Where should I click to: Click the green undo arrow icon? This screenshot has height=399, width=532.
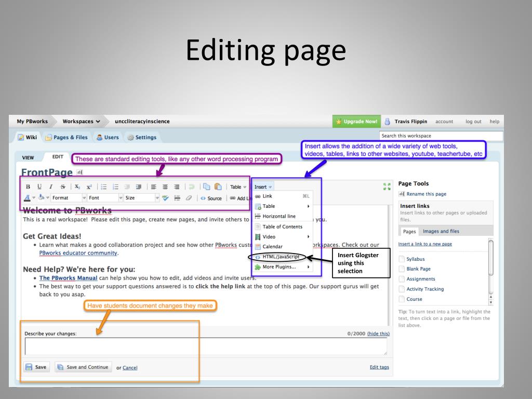pos(192,187)
